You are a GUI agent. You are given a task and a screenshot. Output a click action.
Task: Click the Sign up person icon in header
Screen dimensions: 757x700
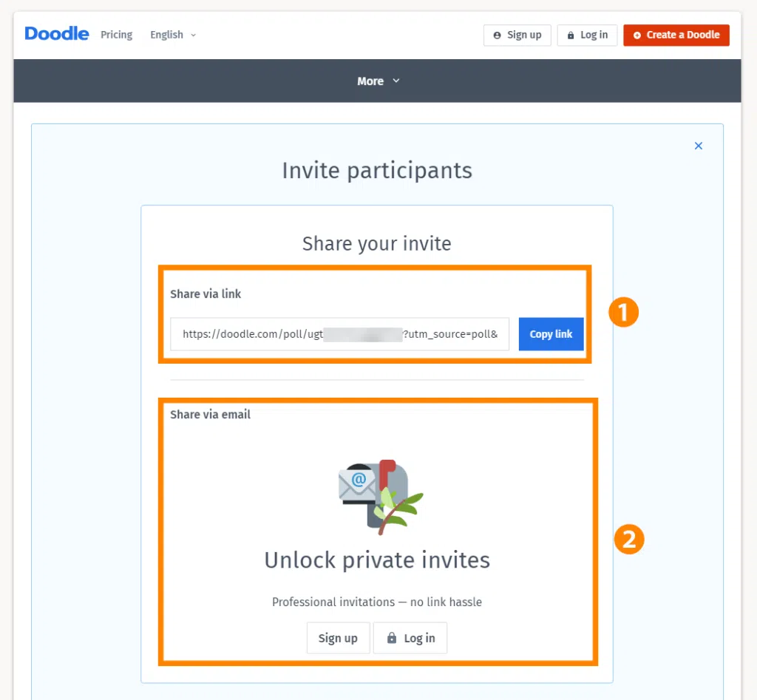click(x=497, y=35)
